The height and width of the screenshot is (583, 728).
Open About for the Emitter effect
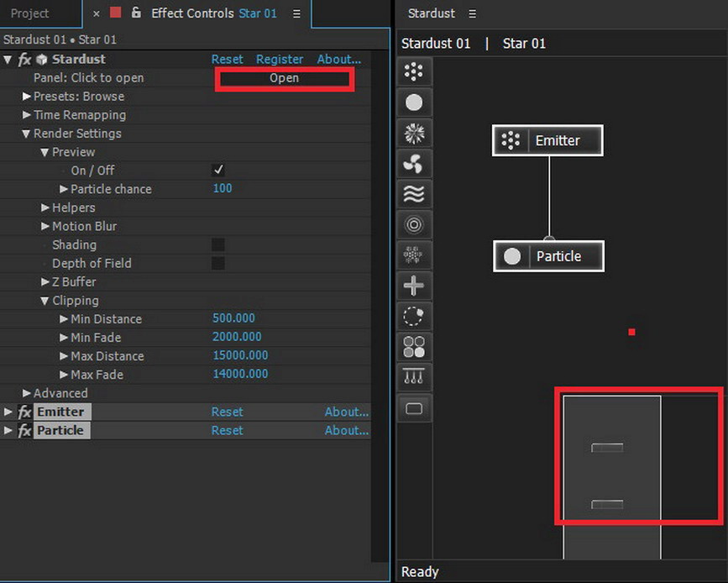click(x=346, y=412)
